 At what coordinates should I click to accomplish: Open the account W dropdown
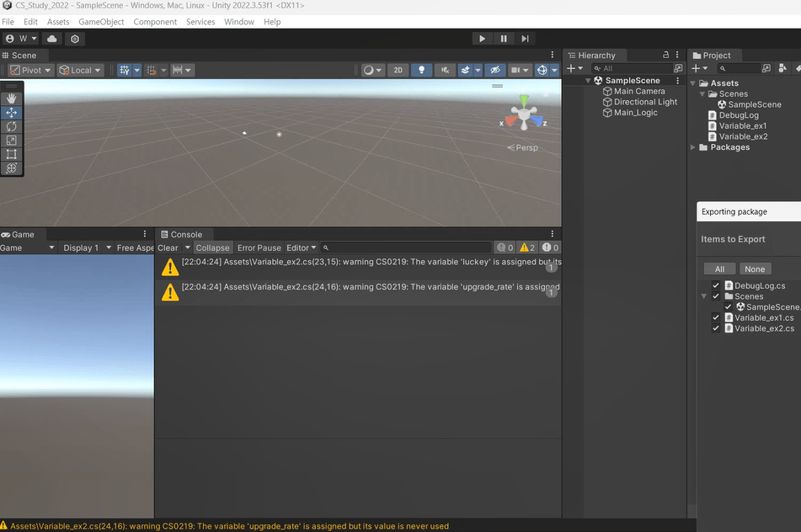pos(21,39)
